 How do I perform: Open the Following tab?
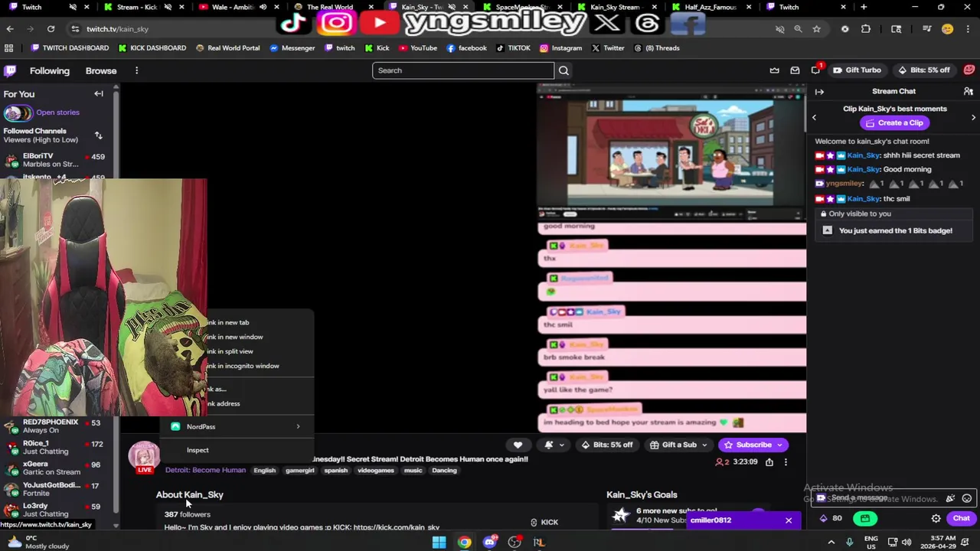pos(50,70)
